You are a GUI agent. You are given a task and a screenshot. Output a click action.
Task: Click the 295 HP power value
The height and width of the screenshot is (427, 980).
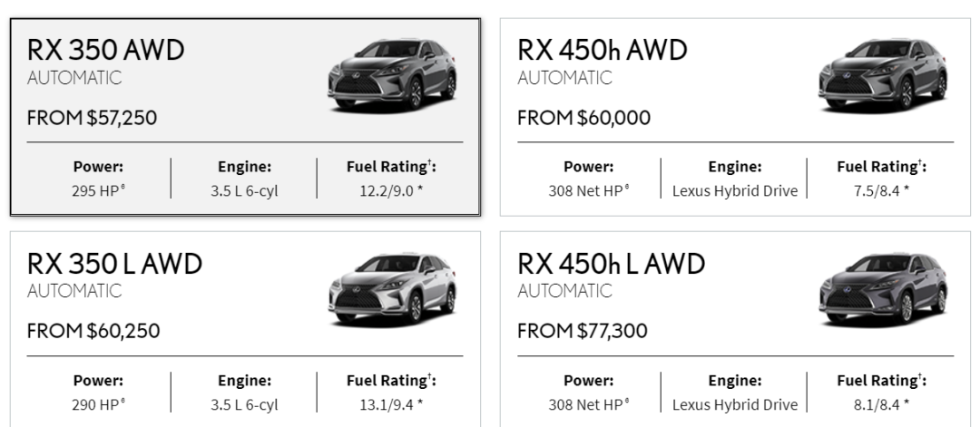click(97, 191)
